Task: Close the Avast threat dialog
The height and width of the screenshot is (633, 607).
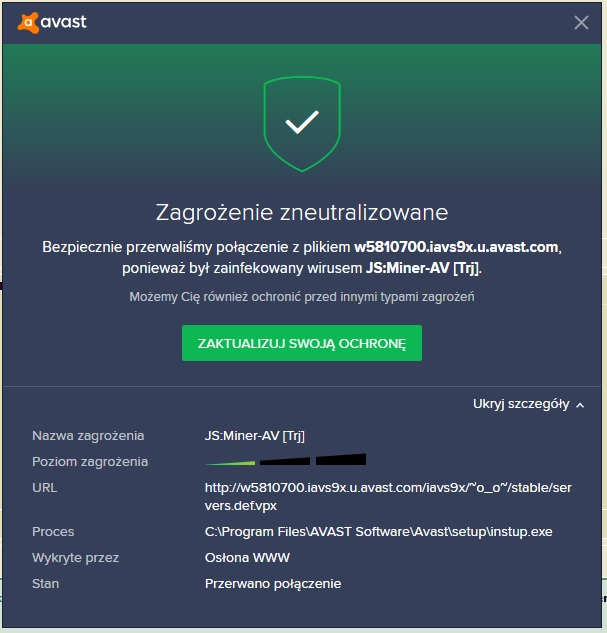Action: tap(581, 23)
